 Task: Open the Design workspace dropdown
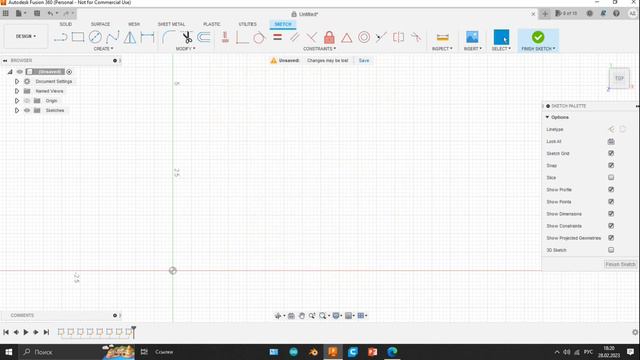26,36
